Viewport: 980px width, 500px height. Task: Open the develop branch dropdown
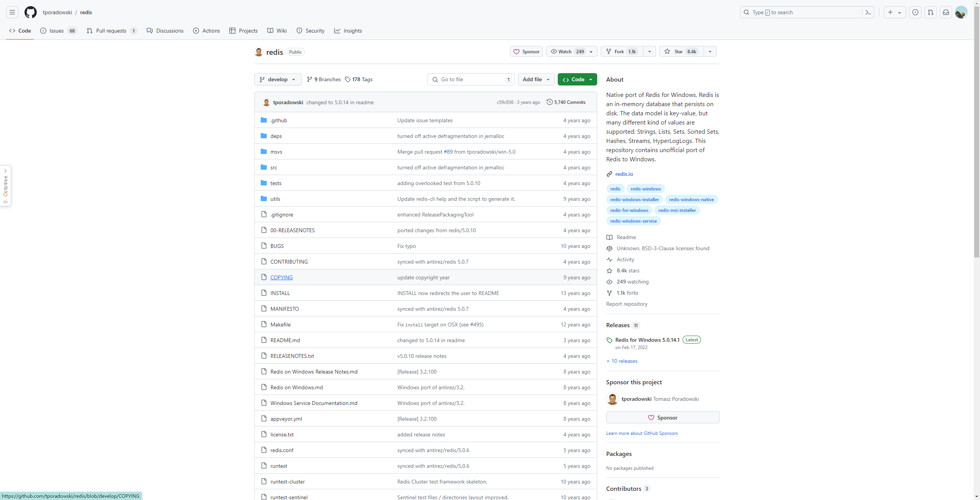(278, 79)
